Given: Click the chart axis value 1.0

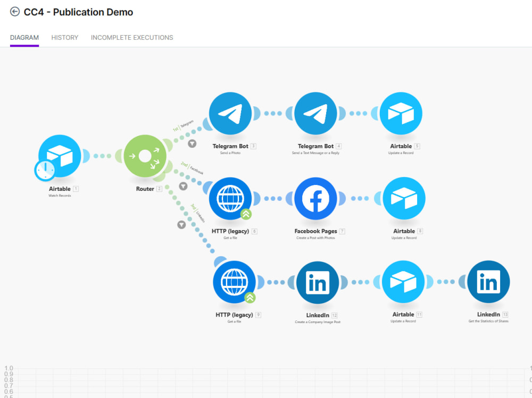Looking at the screenshot, I should (x=9, y=368).
